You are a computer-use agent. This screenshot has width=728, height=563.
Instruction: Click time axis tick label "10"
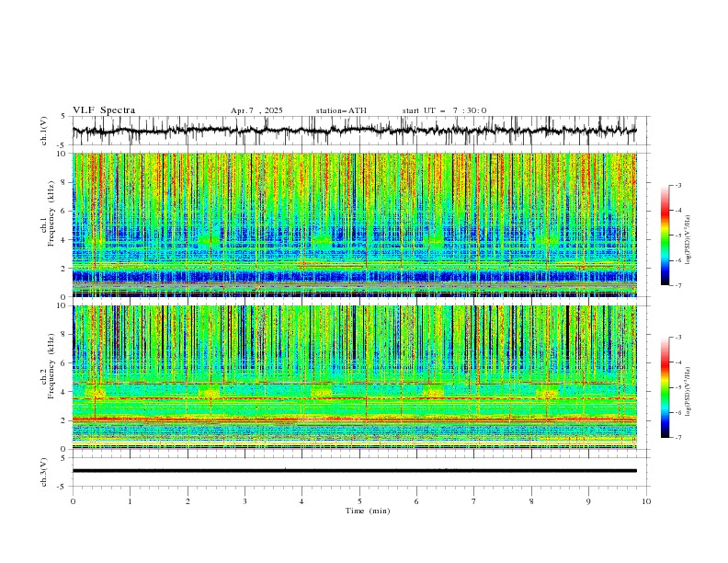click(x=646, y=501)
